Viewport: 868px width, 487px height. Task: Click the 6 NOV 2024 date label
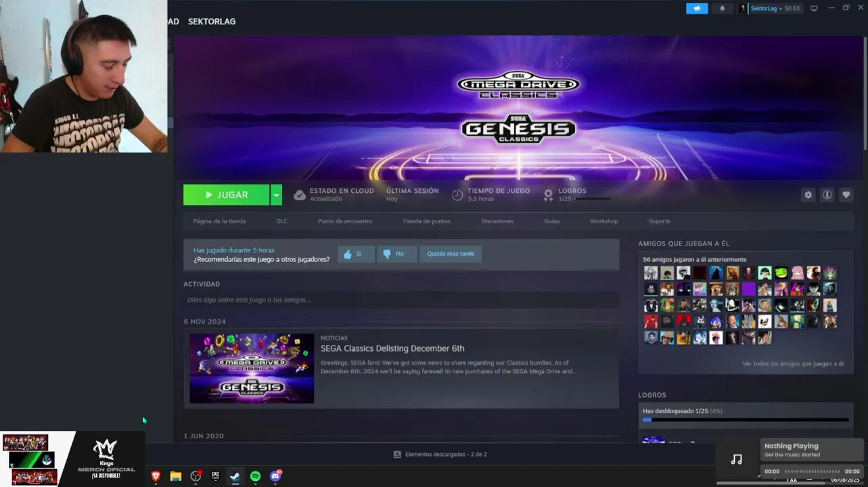(204, 322)
